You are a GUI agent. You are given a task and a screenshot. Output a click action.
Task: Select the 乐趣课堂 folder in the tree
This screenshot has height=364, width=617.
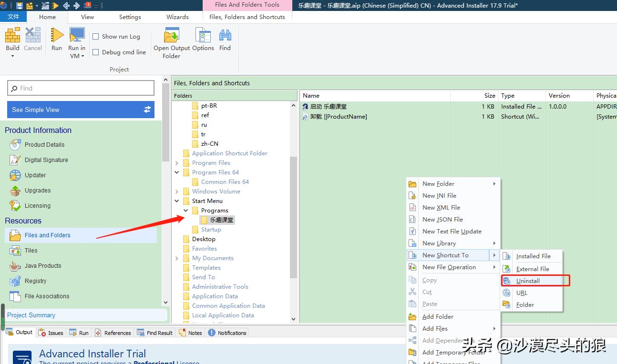coord(218,220)
